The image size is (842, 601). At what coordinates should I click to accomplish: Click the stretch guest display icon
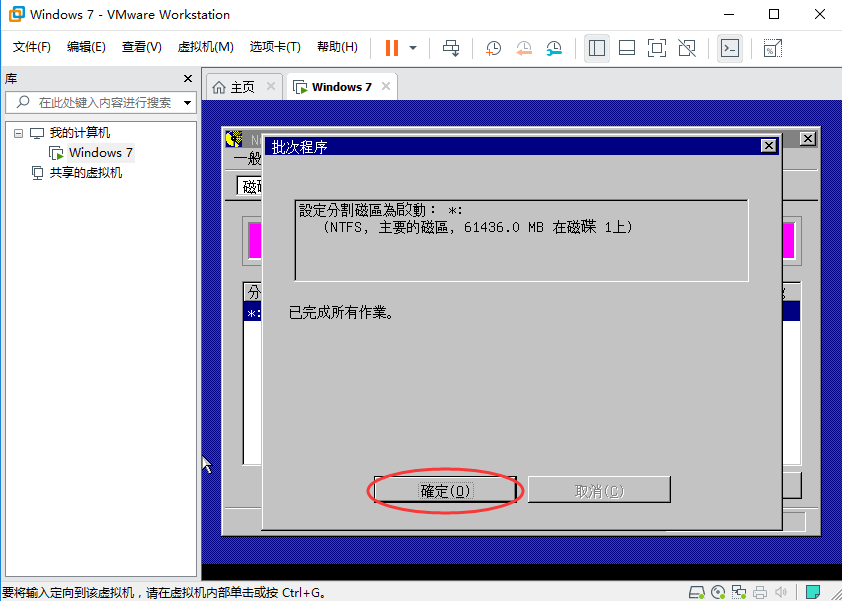(773, 48)
